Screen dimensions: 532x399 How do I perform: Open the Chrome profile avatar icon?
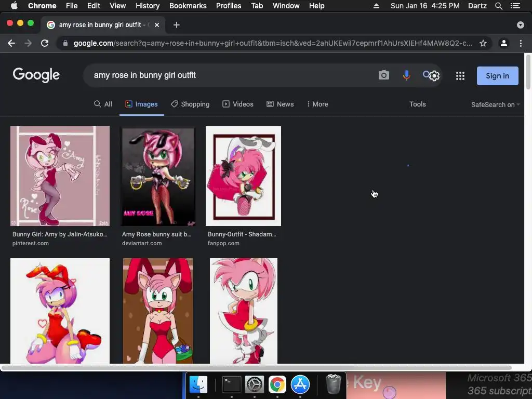pos(504,43)
